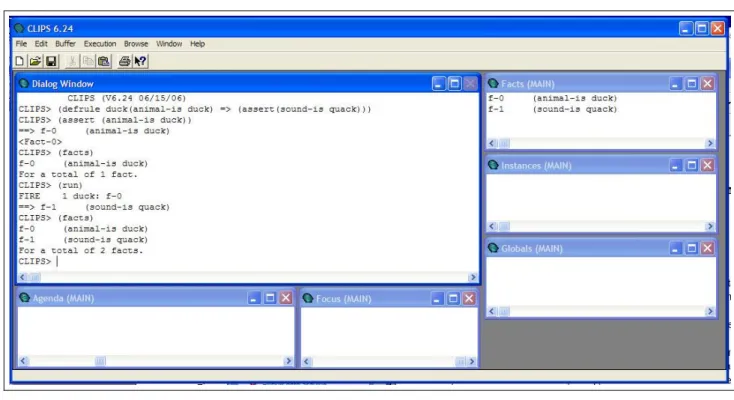This screenshot has height=400, width=734.
Task: Select f-0 (animal-is duck) in Facts window
Action: pos(552,98)
